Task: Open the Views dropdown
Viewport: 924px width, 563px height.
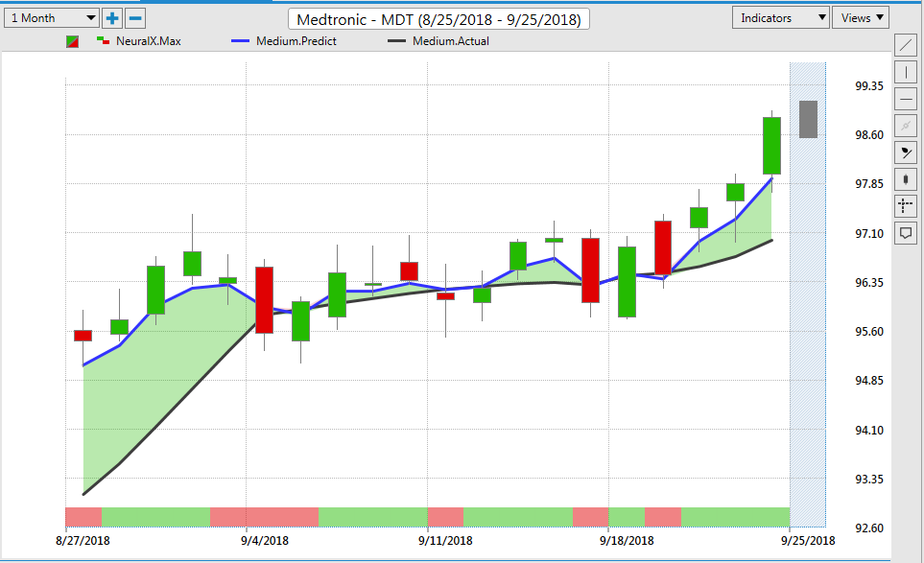Action: 861,18
